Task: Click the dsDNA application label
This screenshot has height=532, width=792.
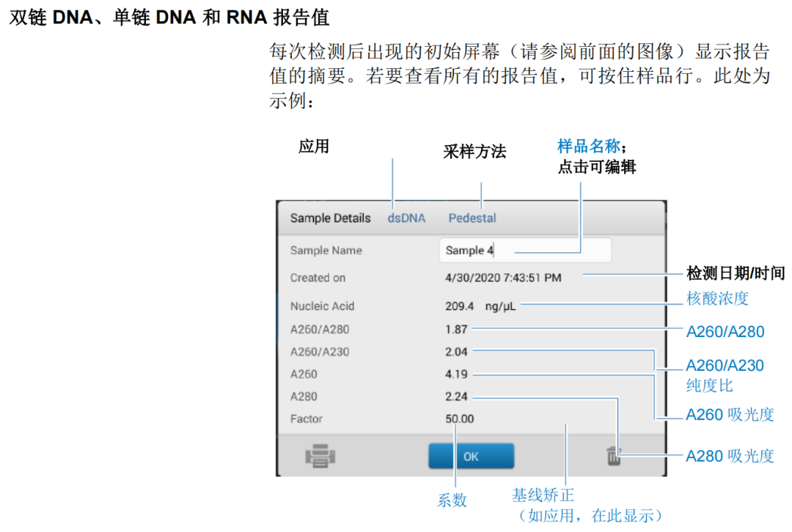Action: [408, 218]
